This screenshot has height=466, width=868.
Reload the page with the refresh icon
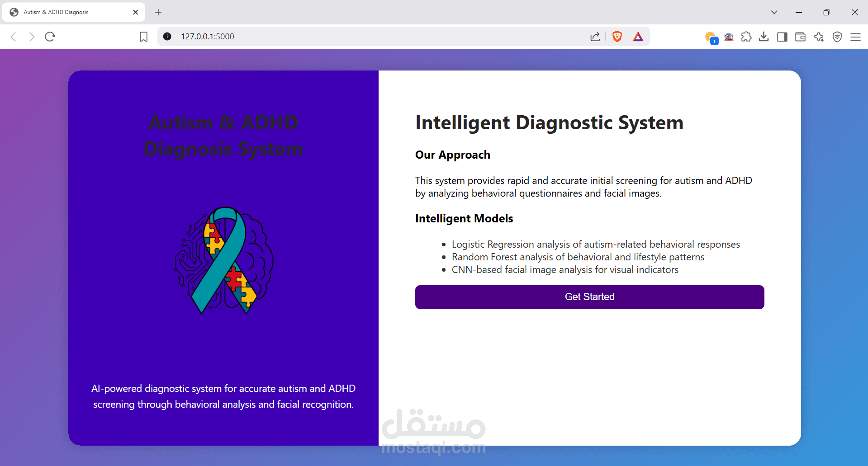point(50,37)
